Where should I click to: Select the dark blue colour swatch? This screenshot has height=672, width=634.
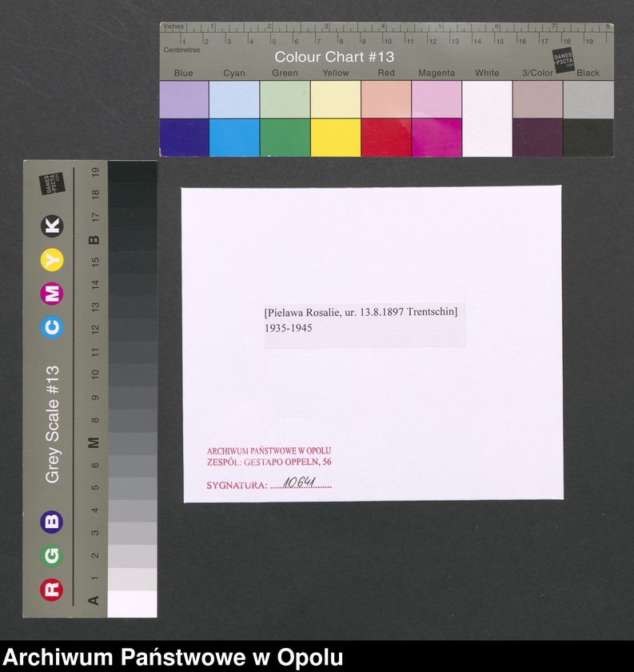tap(184, 138)
